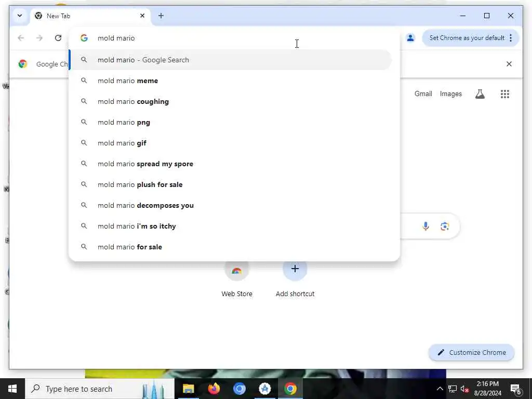
Task: Switch to Google Chrome on the taskbar
Action: point(290,389)
